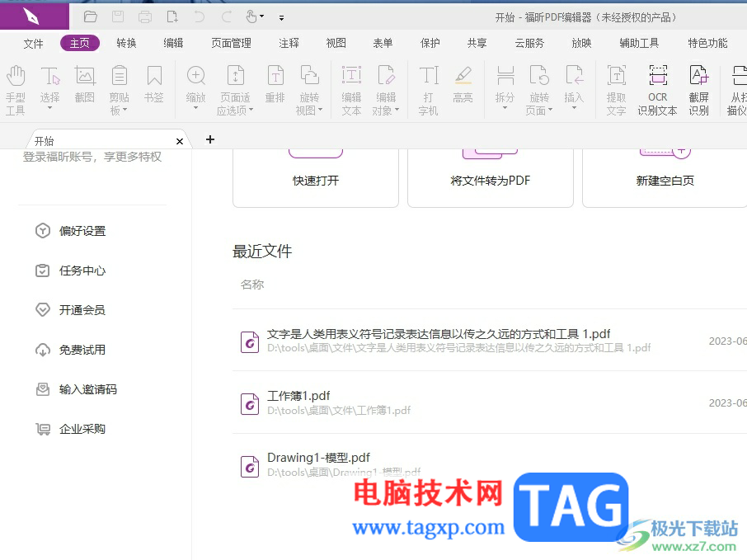Click Create Blank Page (新建空白页) card
This screenshot has height=560, width=747.
(665, 177)
